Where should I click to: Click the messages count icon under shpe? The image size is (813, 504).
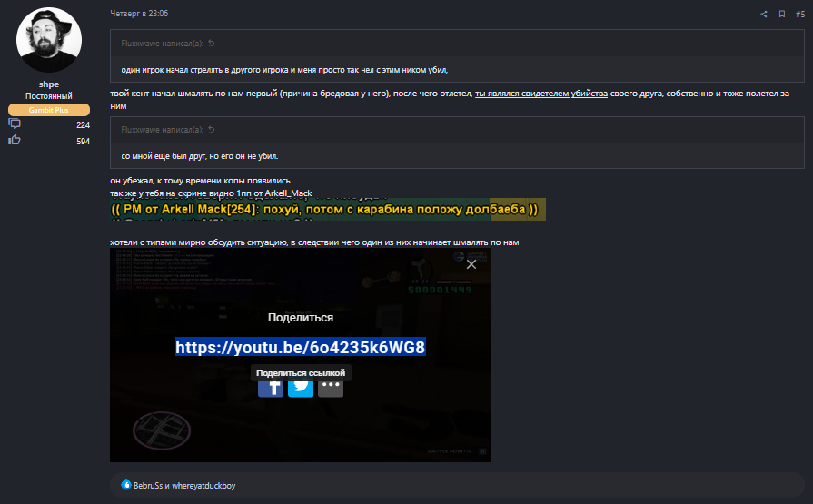(15, 124)
